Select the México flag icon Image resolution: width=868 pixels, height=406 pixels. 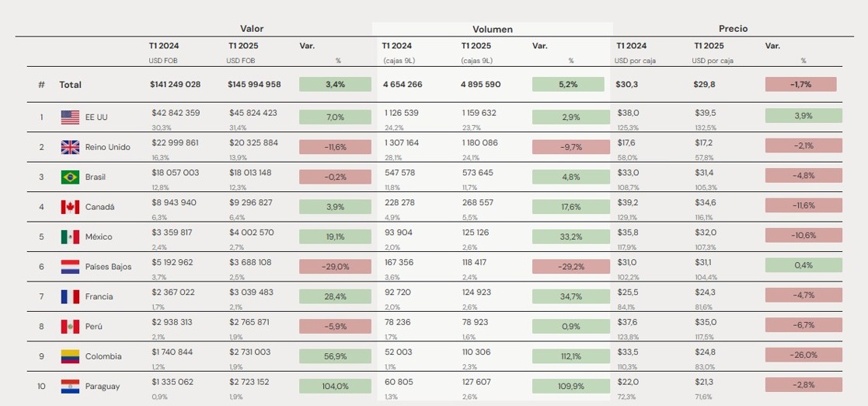tap(70, 237)
